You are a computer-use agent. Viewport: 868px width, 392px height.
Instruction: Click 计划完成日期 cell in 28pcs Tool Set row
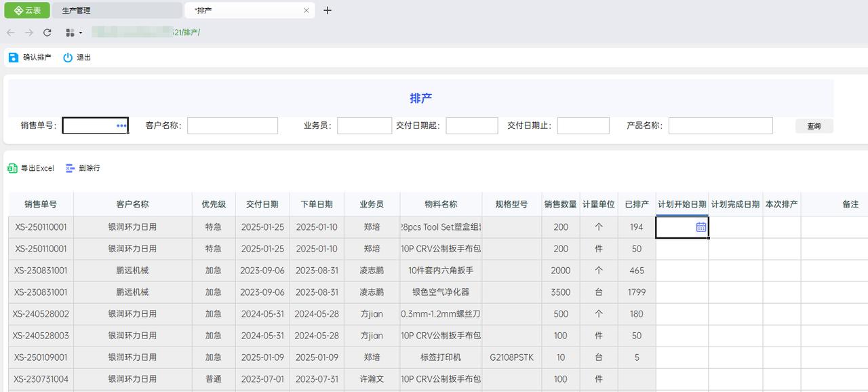[x=736, y=227]
